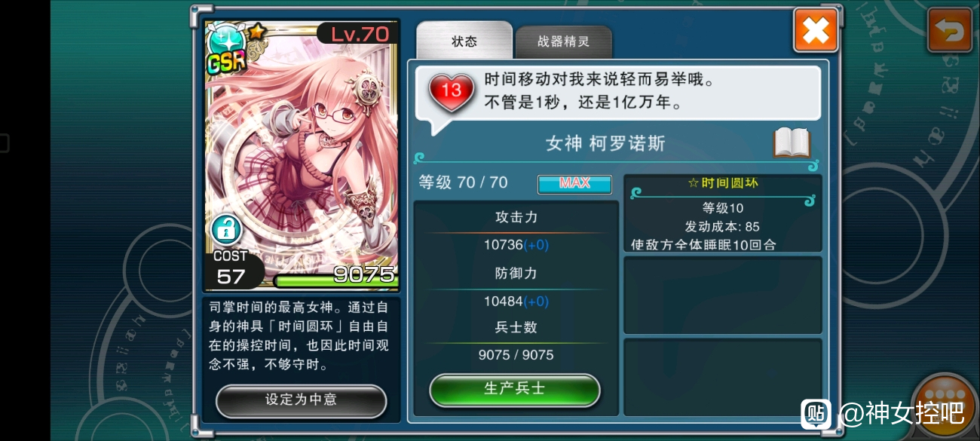Select the 时间圆环 skill panel
This screenshot has width=980, height=441.
(x=723, y=213)
